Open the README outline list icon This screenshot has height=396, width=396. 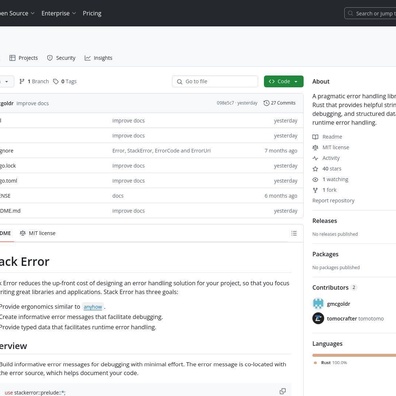point(294,233)
